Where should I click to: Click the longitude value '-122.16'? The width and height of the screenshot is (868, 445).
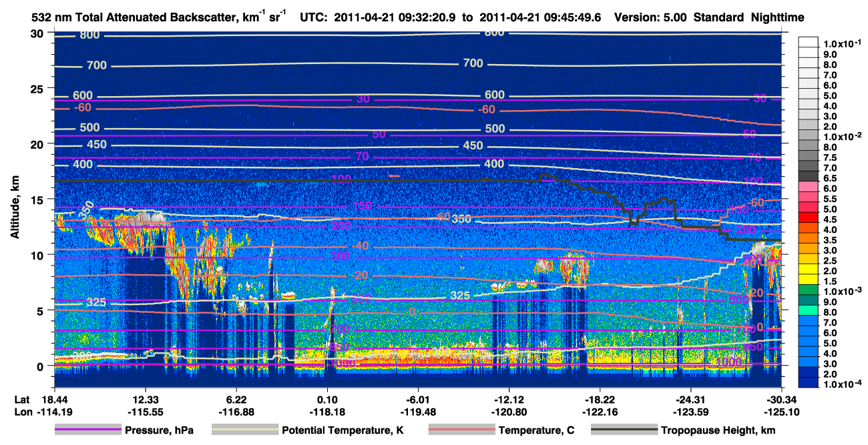600,411
